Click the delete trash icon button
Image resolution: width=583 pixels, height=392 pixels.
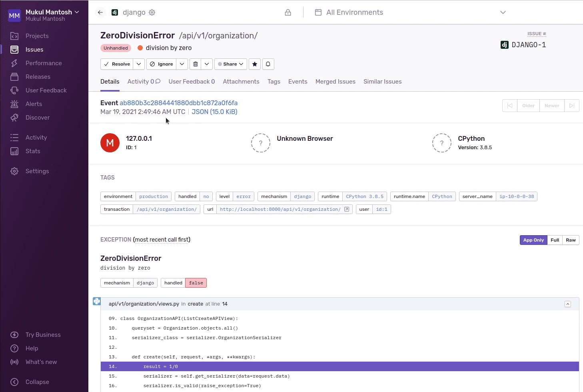[x=196, y=64]
